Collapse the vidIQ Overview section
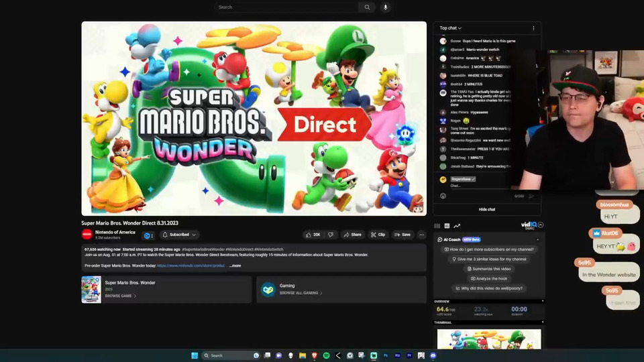644x362 pixels. (x=543, y=301)
